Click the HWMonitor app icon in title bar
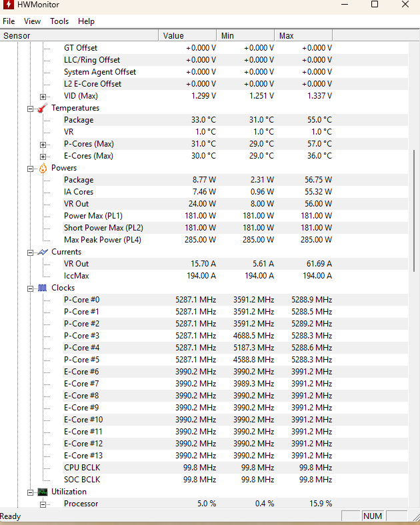 coord(7,5)
